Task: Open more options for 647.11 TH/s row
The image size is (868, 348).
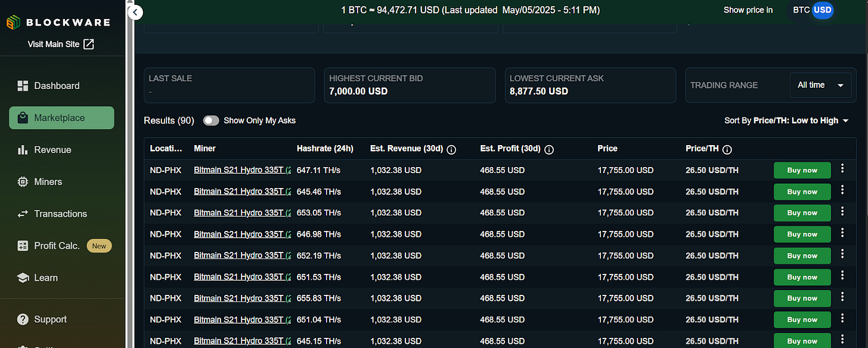Action: click(x=842, y=168)
